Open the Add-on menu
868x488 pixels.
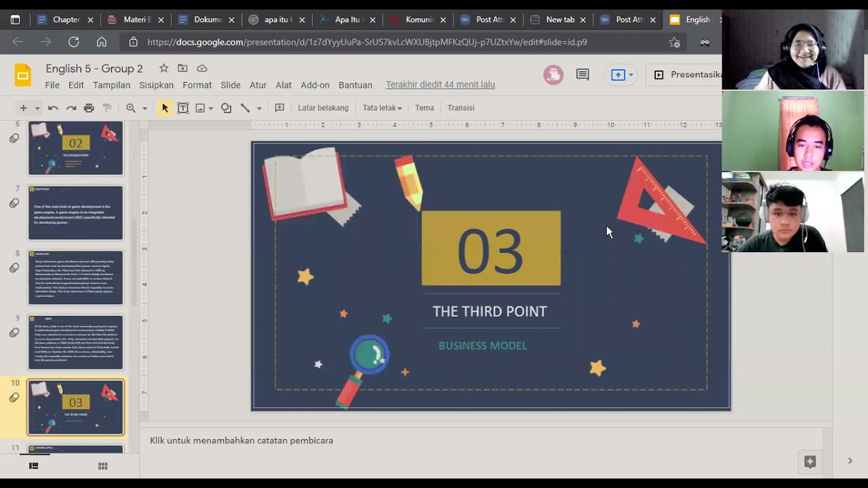315,85
